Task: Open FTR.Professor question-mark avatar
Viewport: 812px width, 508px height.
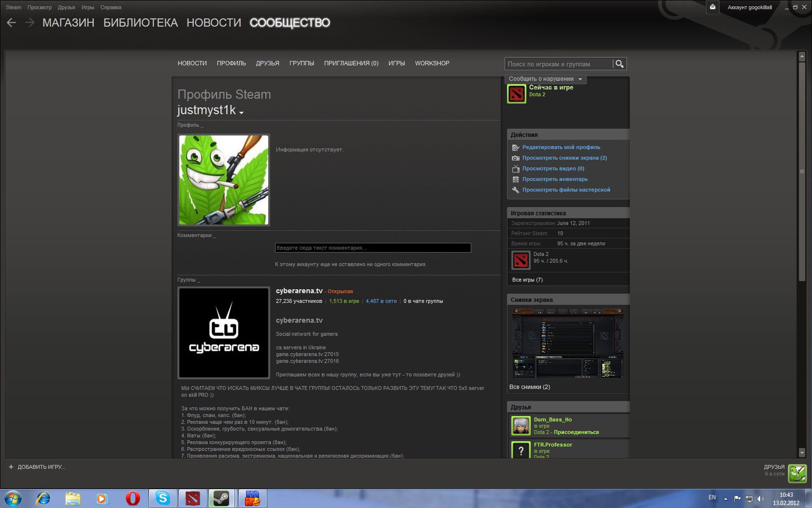Action: (521, 449)
